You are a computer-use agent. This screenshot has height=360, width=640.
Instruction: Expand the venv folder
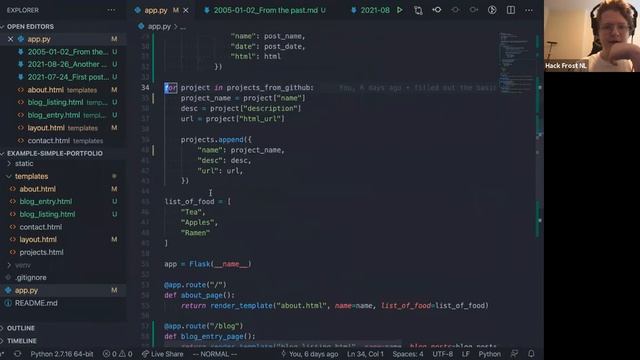click(22, 265)
